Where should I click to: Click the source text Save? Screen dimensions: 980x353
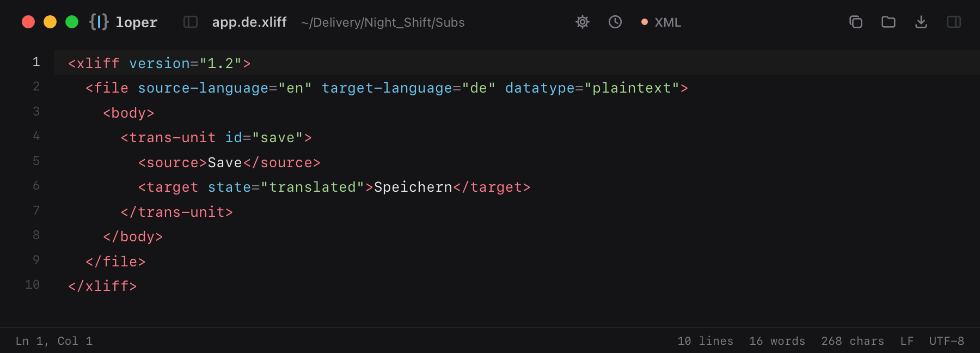click(225, 162)
